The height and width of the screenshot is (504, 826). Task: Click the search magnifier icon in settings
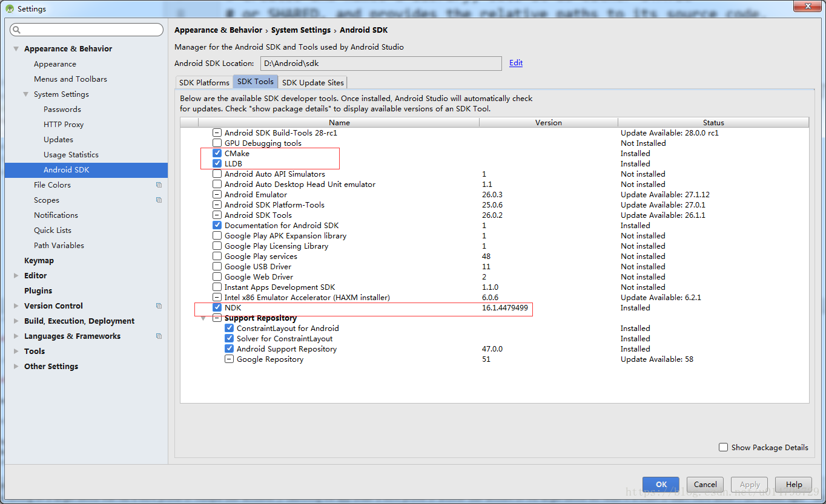16,30
